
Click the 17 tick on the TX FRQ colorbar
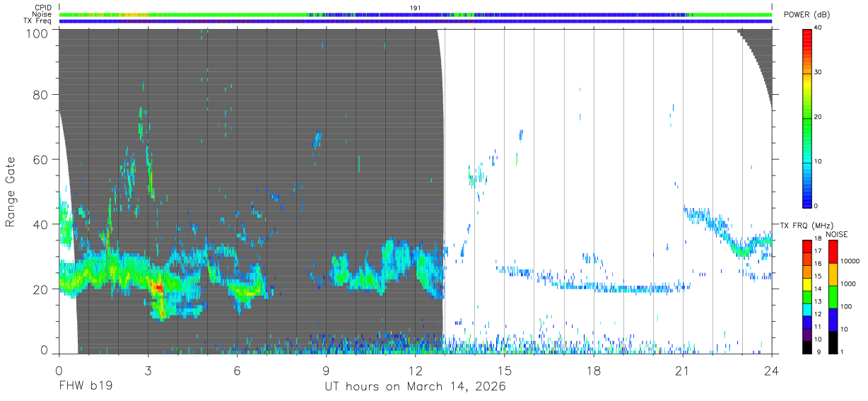point(819,250)
